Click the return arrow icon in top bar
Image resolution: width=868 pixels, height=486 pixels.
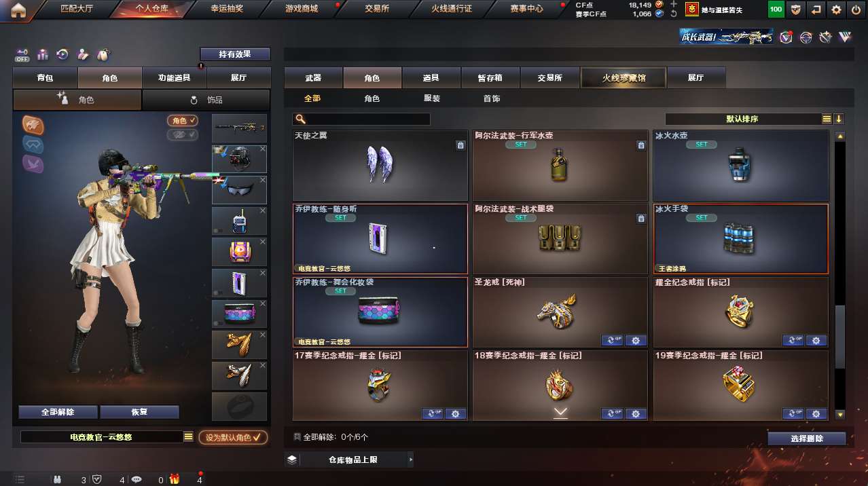[816, 10]
